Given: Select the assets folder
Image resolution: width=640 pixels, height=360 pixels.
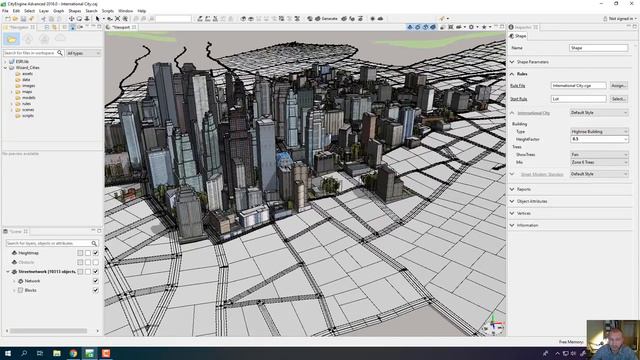Looking at the screenshot, I should coord(27,74).
